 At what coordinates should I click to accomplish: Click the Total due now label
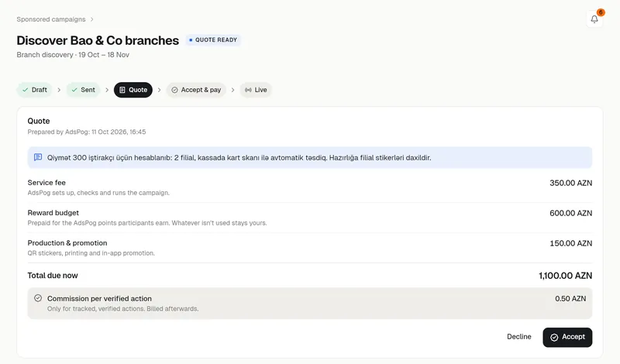pyautogui.click(x=53, y=276)
